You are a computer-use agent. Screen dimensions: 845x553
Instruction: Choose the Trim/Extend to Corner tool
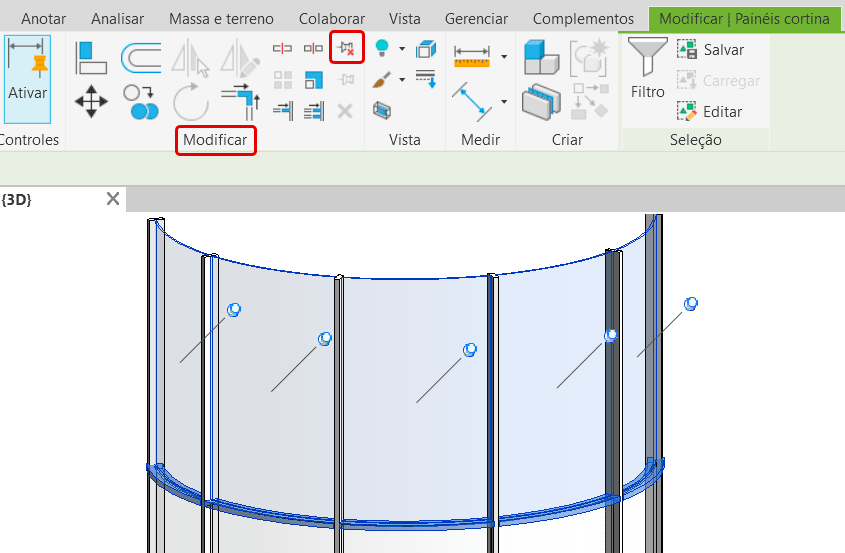point(240,101)
